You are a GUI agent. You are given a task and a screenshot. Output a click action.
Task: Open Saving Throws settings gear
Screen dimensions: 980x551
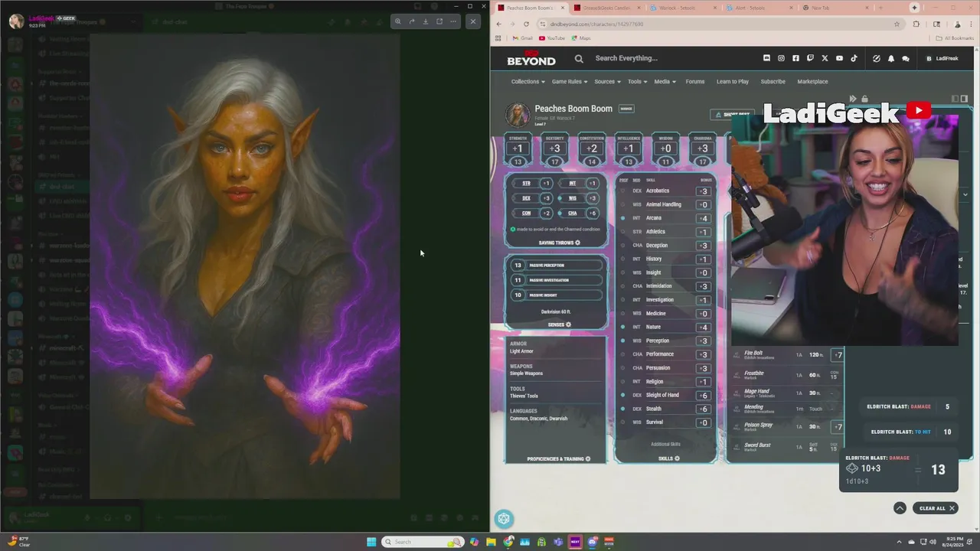pos(577,243)
